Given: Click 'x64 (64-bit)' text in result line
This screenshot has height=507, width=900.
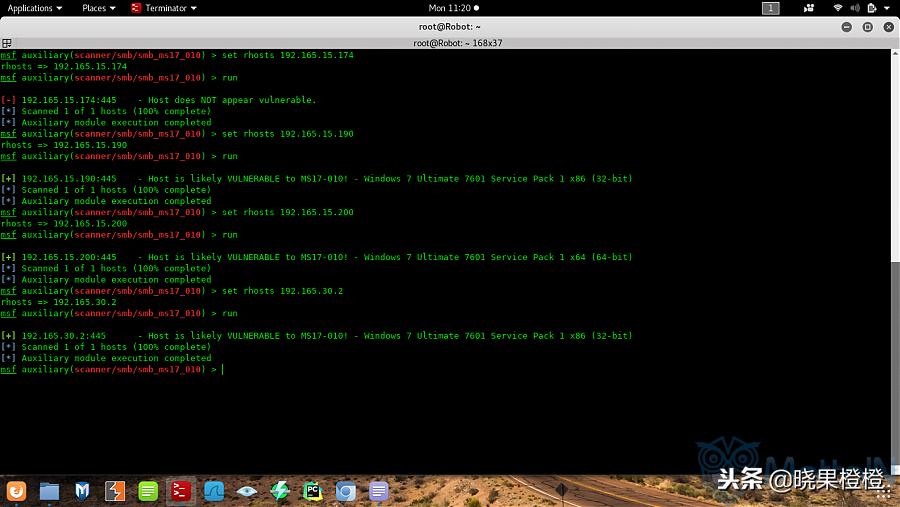Looking at the screenshot, I should coord(600,257).
